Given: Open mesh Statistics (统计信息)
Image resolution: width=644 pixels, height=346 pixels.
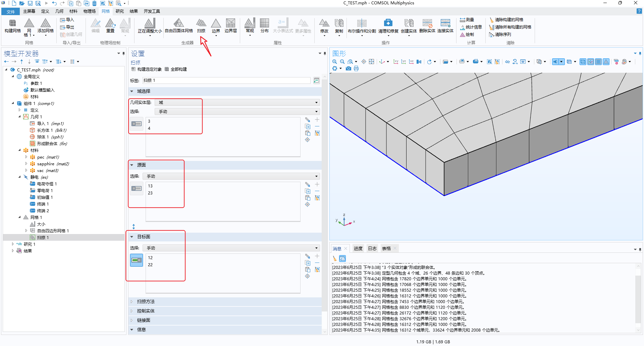Looking at the screenshot, I should click(471, 27).
